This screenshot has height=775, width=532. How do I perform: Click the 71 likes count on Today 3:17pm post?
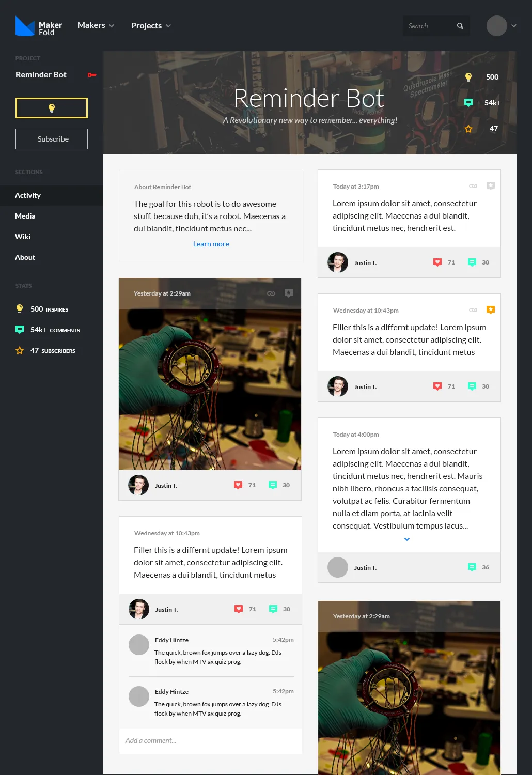(451, 262)
